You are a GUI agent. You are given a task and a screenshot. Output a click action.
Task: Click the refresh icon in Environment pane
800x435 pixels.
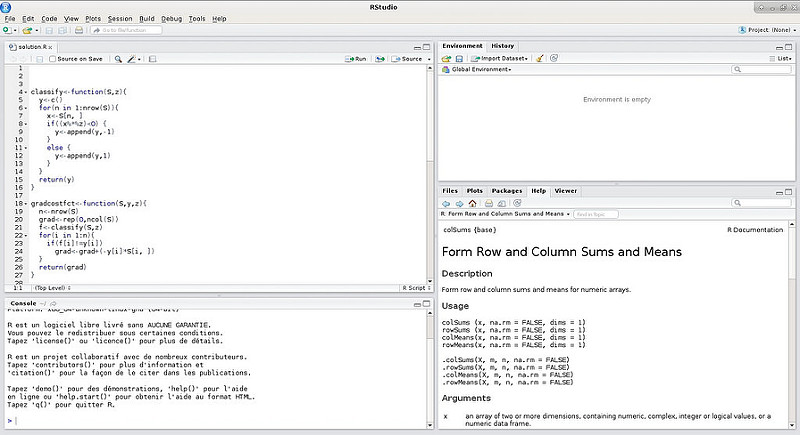(x=554, y=59)
